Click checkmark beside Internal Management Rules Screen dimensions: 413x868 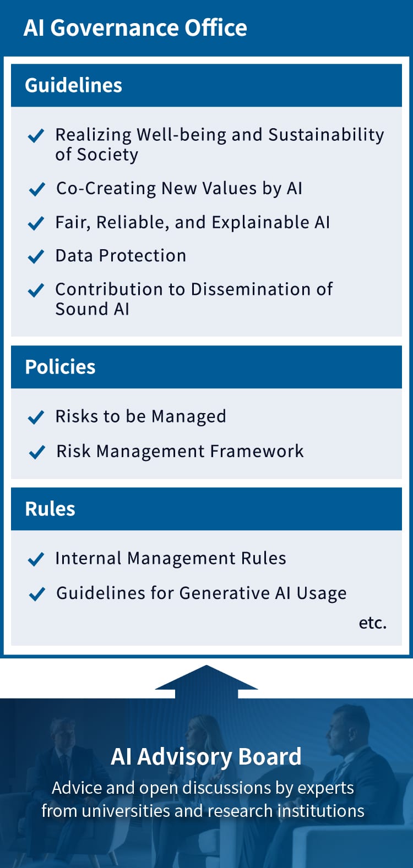[36, 559]
